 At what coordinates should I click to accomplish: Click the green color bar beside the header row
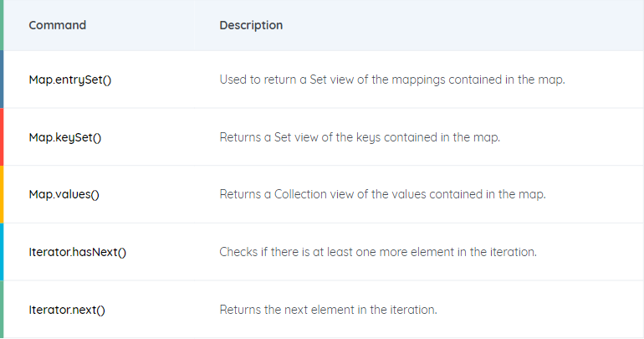pos(2,25)
